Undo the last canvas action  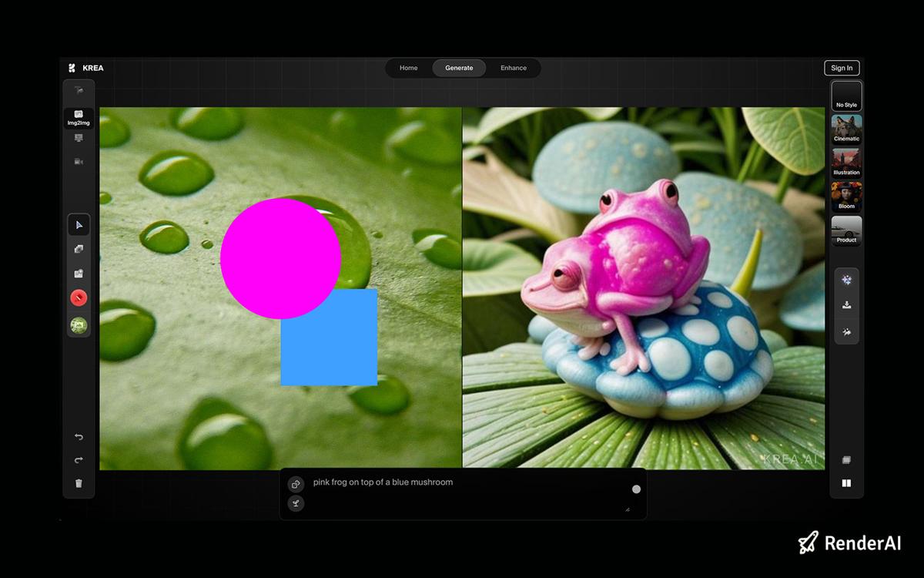click(x=78, y=437)
